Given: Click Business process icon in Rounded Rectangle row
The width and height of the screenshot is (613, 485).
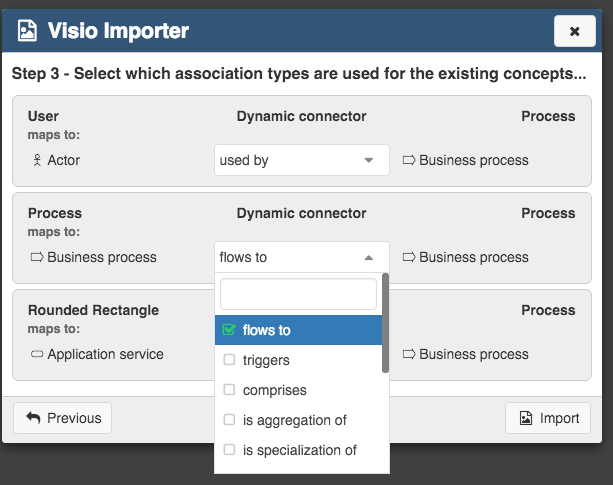Looking at the screenshot, I should point(408,354).
